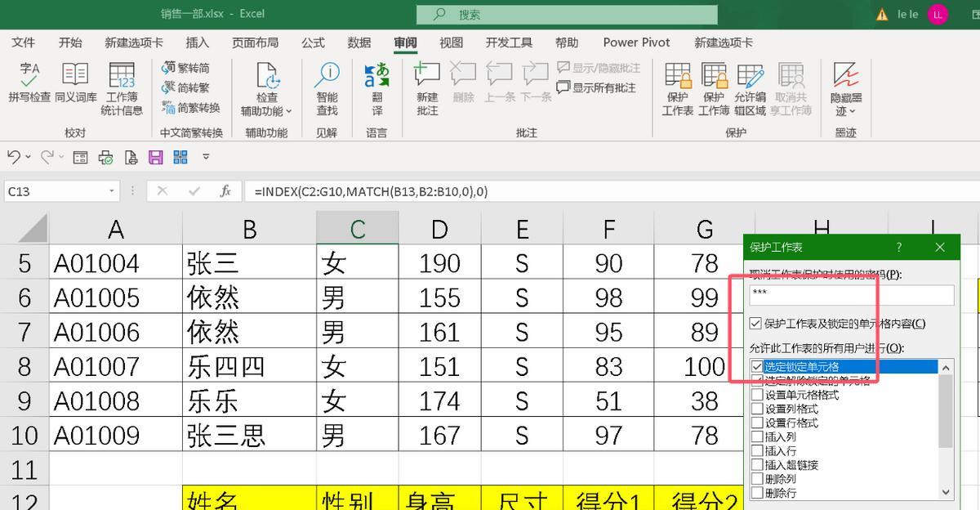Screen dimensions: 980x510
Task: Open the undo history dropdown arrow
Action: pos(29,157)
